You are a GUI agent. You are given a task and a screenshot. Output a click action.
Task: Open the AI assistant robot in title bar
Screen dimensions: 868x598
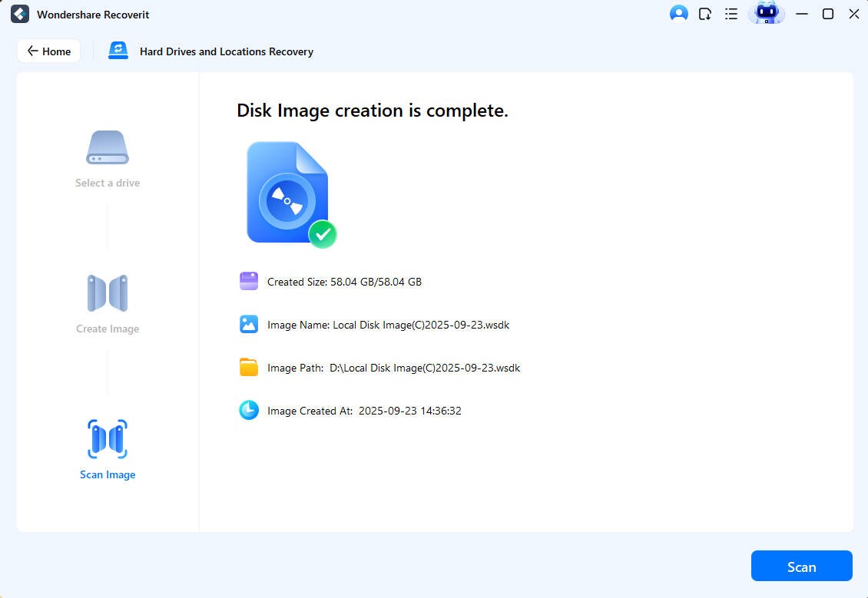coord(766,14)
